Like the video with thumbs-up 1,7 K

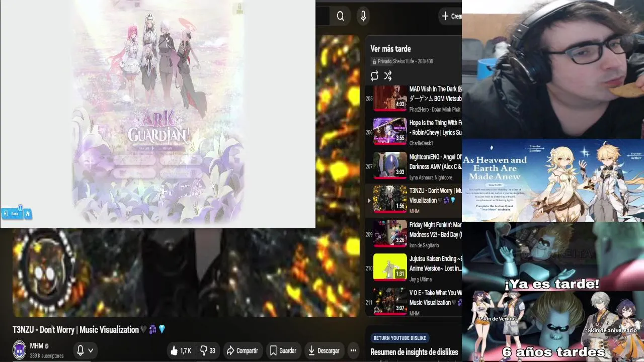(181, 350)
